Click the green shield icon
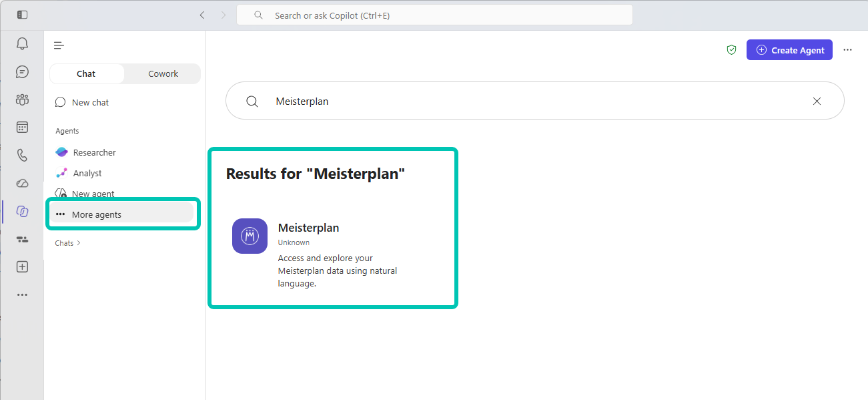868x400 pixels. 731,50
